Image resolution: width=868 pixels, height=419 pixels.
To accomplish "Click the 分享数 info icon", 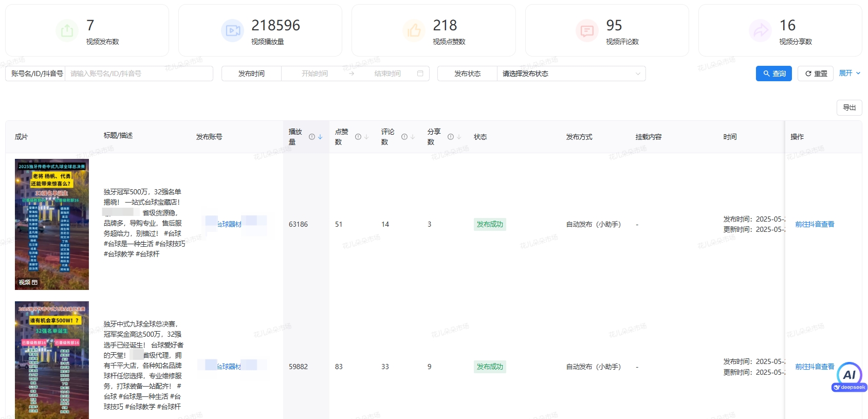I will click(x=450, y=137).
